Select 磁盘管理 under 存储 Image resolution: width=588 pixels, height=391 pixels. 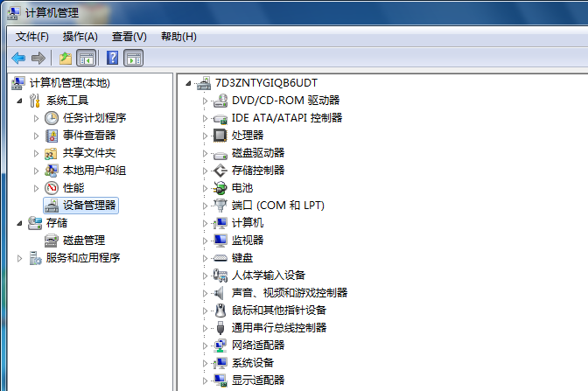pyautogui.click(x=83, y=241)
